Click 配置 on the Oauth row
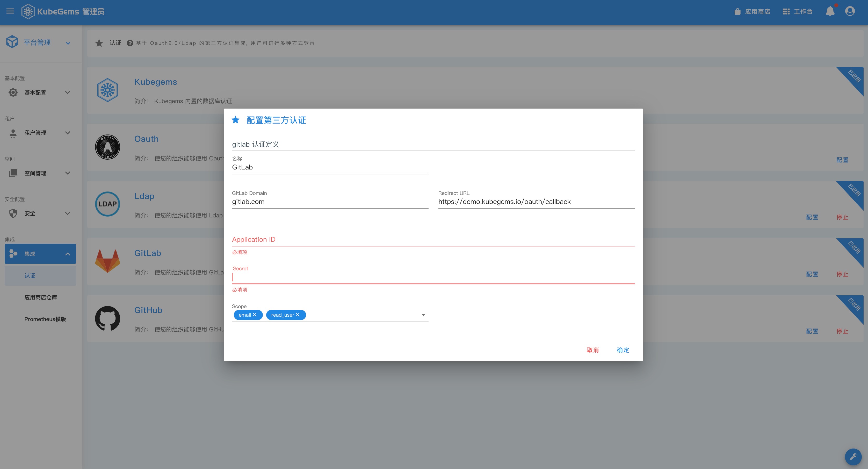868x469 pixels. (842, 160)
